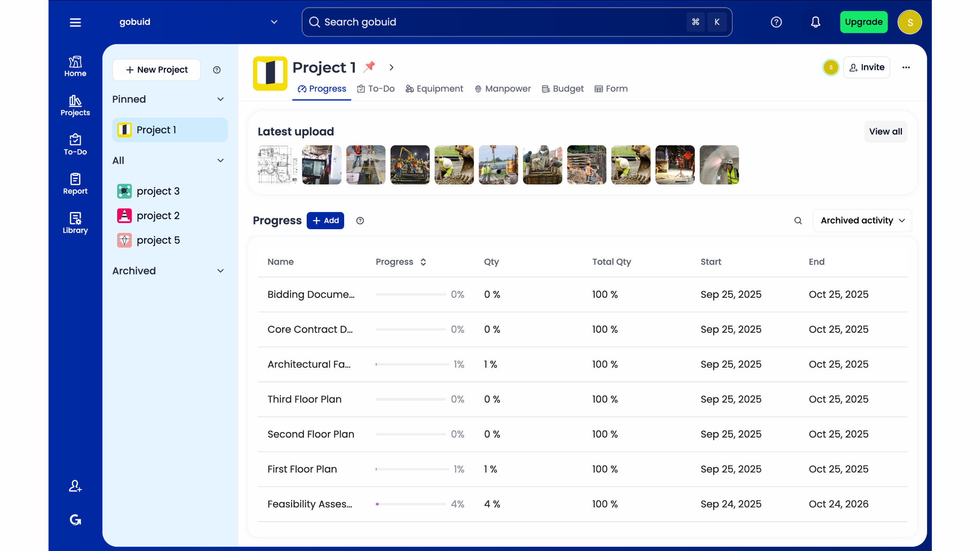Click the add user icon in sidebar
Viewport: 980px width, 551px height.
click(75, 486)
